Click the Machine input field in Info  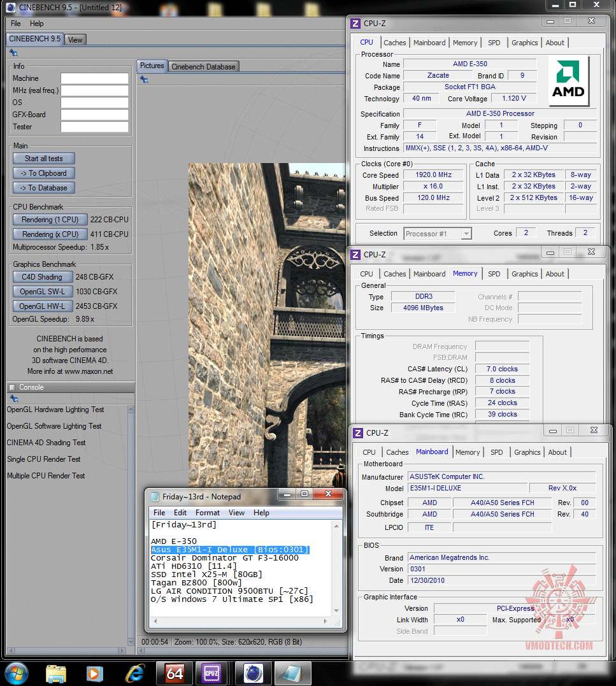coord(94,78)
